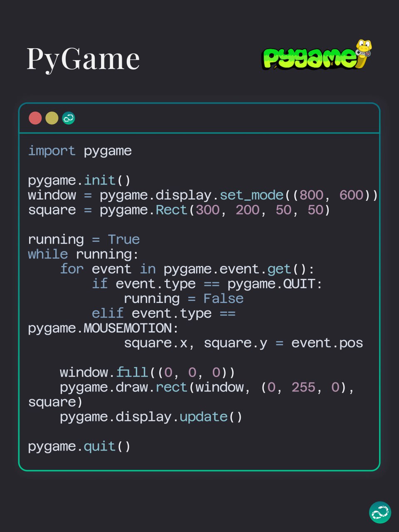
Task: Click the pygame snake logo
Action: click(317, 55)
